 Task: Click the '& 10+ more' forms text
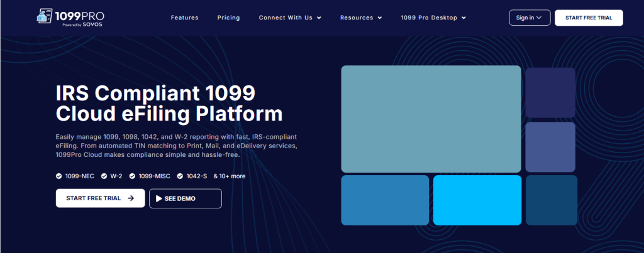tap(230, 176)
